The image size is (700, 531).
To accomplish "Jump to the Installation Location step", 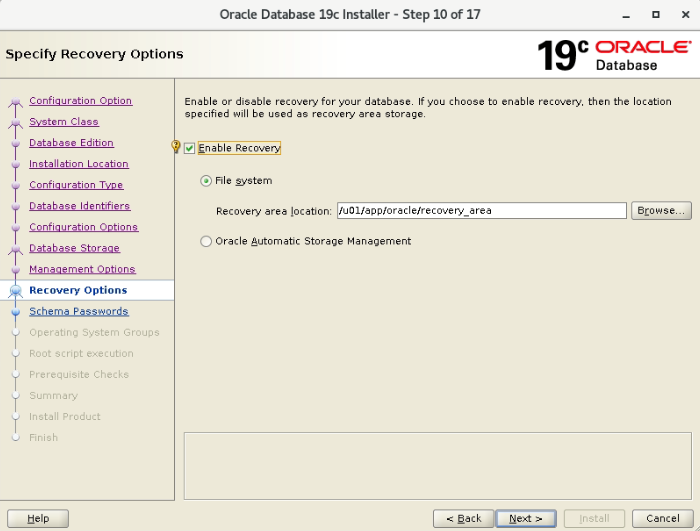I will [x=79, y=164].
